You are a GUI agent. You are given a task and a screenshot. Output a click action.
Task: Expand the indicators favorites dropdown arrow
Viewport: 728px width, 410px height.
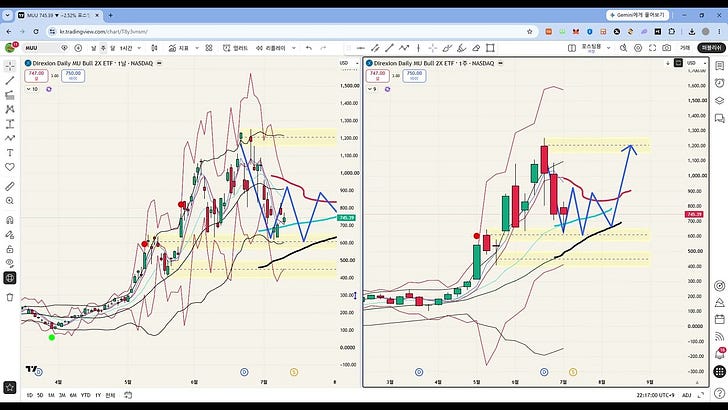coord(197,48)
